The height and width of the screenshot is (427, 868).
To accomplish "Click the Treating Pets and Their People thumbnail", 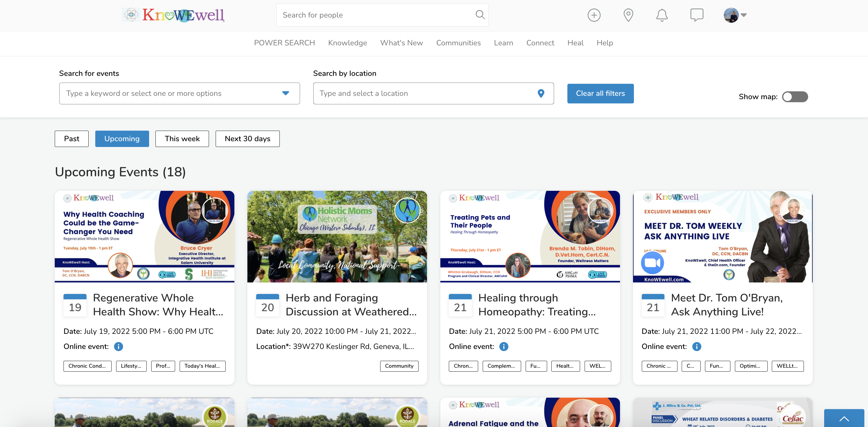I will point(530,236).
